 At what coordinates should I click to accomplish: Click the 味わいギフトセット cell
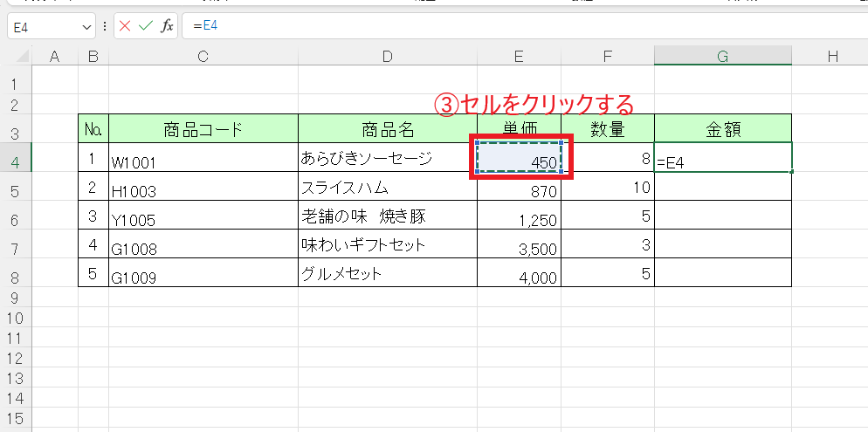click(x=388, y=243)
